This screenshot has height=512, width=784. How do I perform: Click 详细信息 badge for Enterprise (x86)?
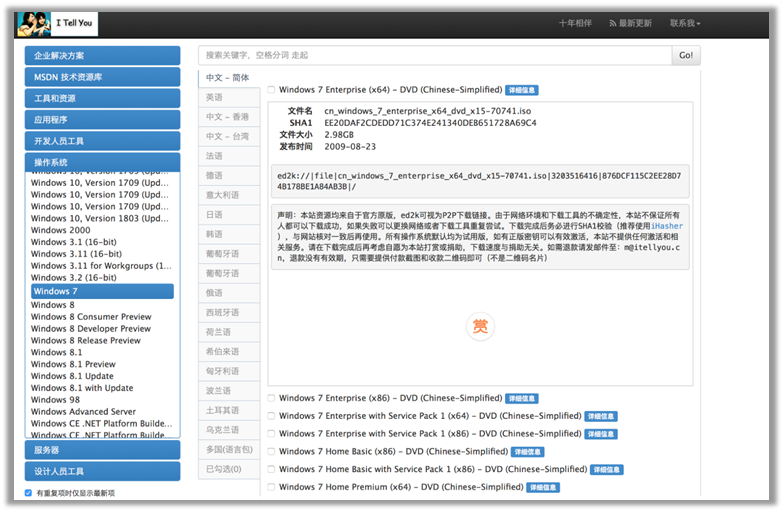coord(522,399)
